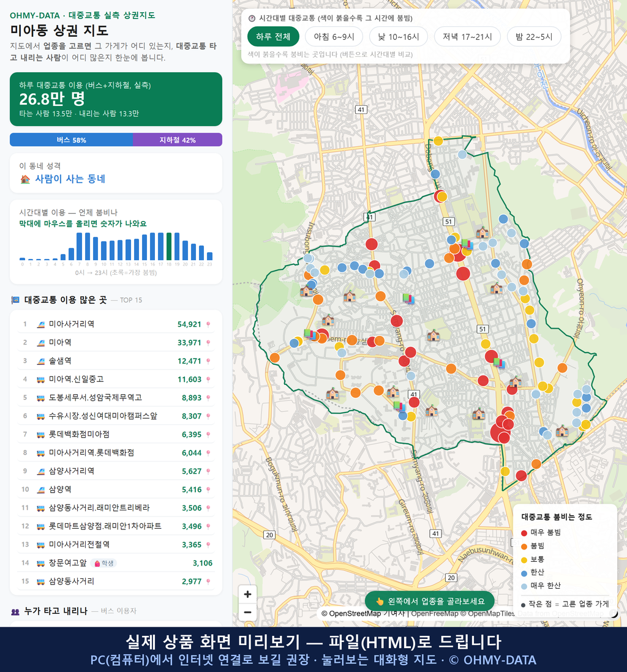627x672 pixels.
Task: Click the pin icon for 미아사거리전철역
Action: click(x=208, y=545)
